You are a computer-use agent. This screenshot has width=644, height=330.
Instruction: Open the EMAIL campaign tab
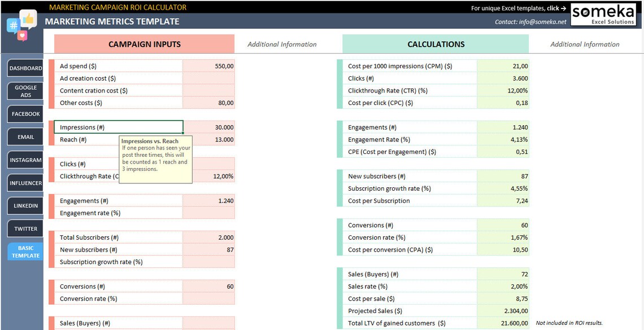coord(25,137)
